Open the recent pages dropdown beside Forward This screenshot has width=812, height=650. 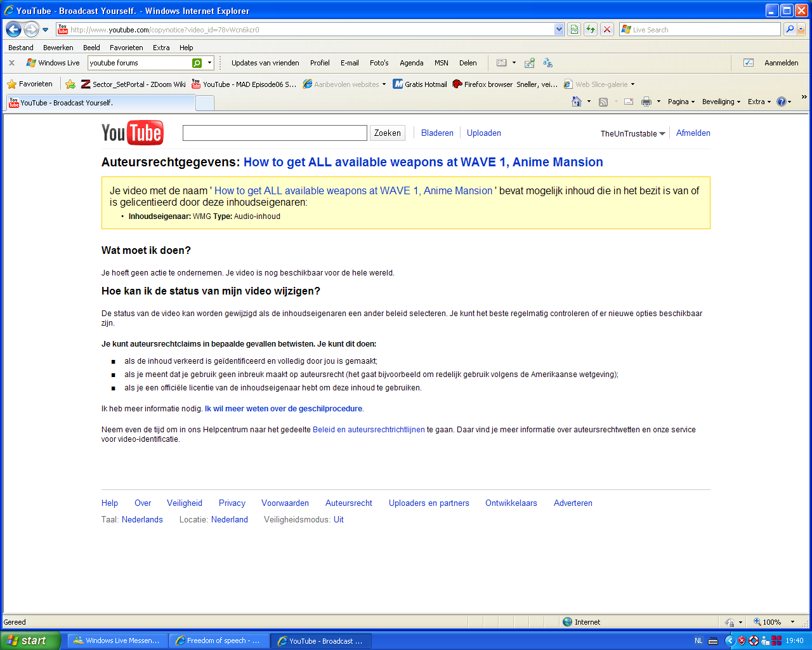pyautogui.click(x=46, y=30)
